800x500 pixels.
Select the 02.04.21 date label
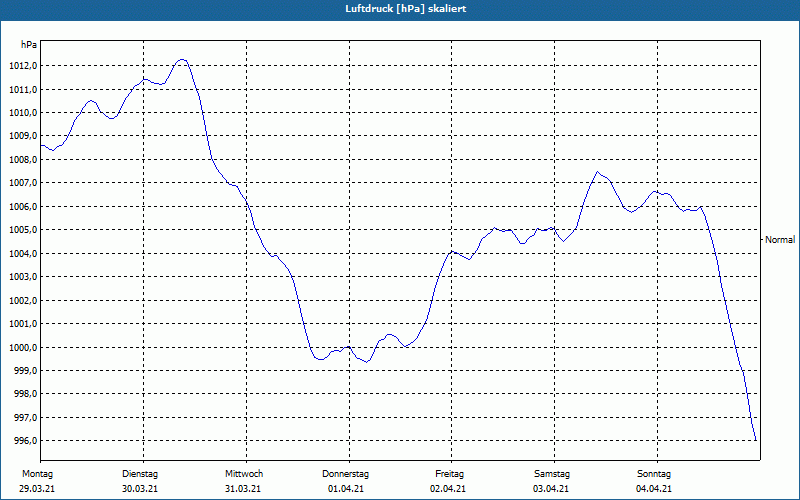click(448, 489)
